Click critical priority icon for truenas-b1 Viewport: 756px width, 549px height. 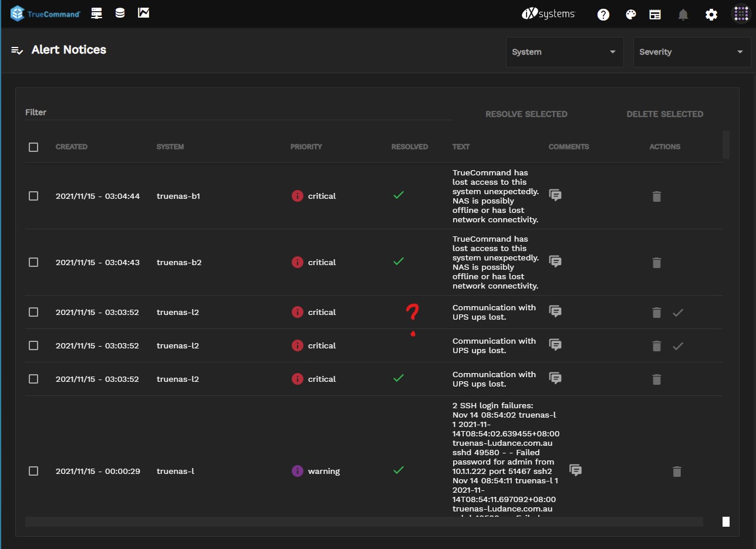click(x=298, y=196)
